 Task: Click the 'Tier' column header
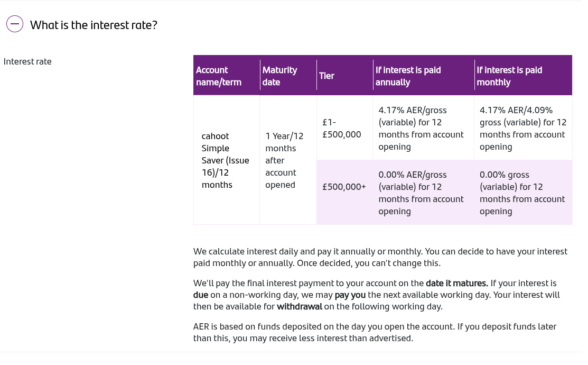345,76
